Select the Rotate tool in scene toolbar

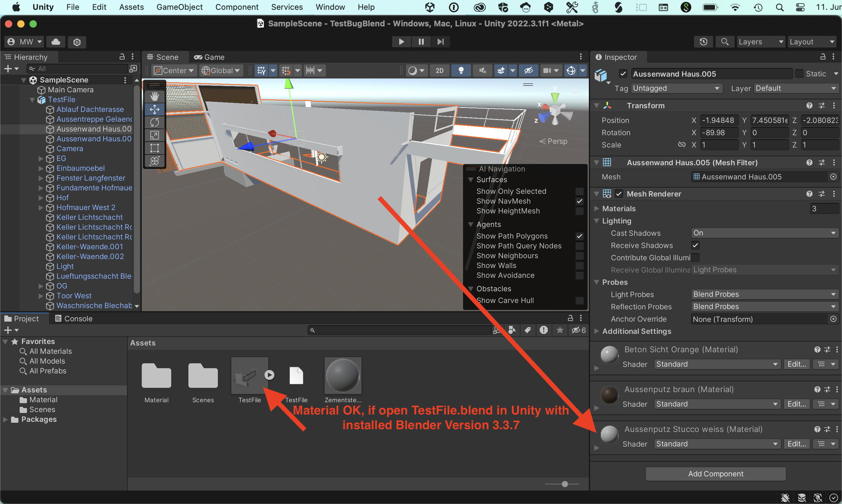(x=155, y=122)
